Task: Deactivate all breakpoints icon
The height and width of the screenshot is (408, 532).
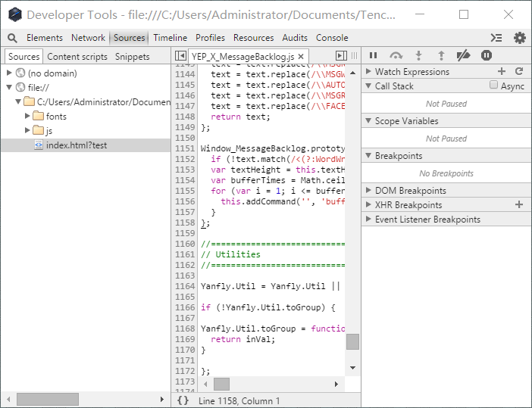Action: coord(463,55)
